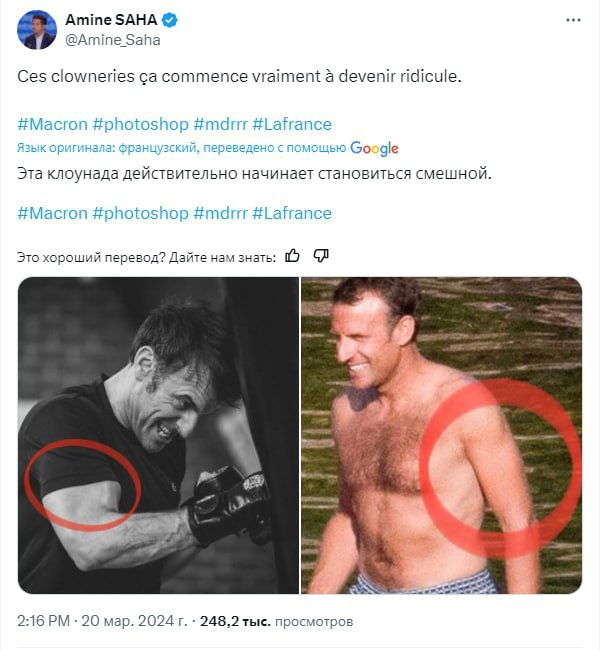Open #Macron hashtag under the Russian translation
Image resolution: width=600 pixels, height=650 pixels.
[x=52, y=213]
